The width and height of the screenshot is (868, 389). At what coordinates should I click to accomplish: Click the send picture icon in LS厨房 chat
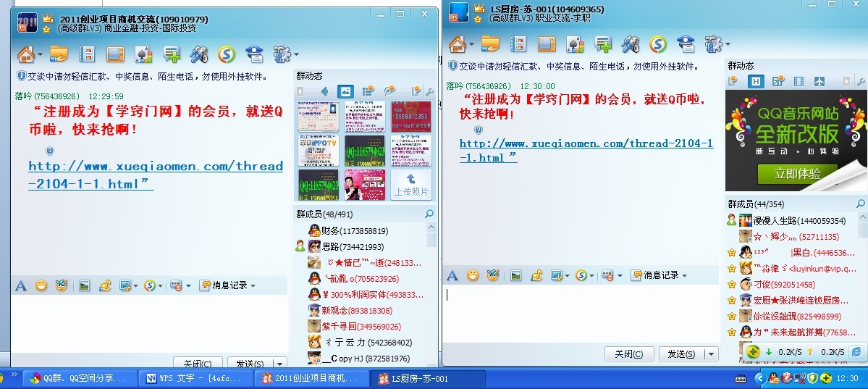(x=515, y=275)
